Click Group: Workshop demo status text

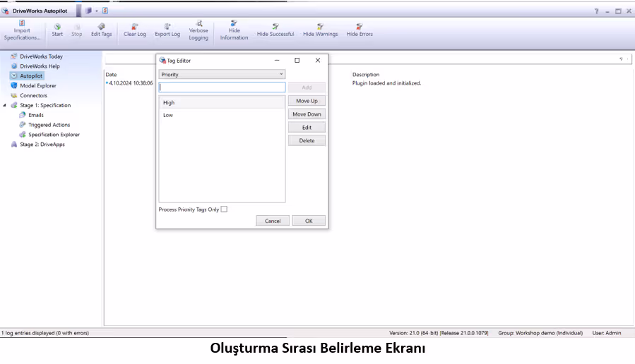click(x=540, y=333)
